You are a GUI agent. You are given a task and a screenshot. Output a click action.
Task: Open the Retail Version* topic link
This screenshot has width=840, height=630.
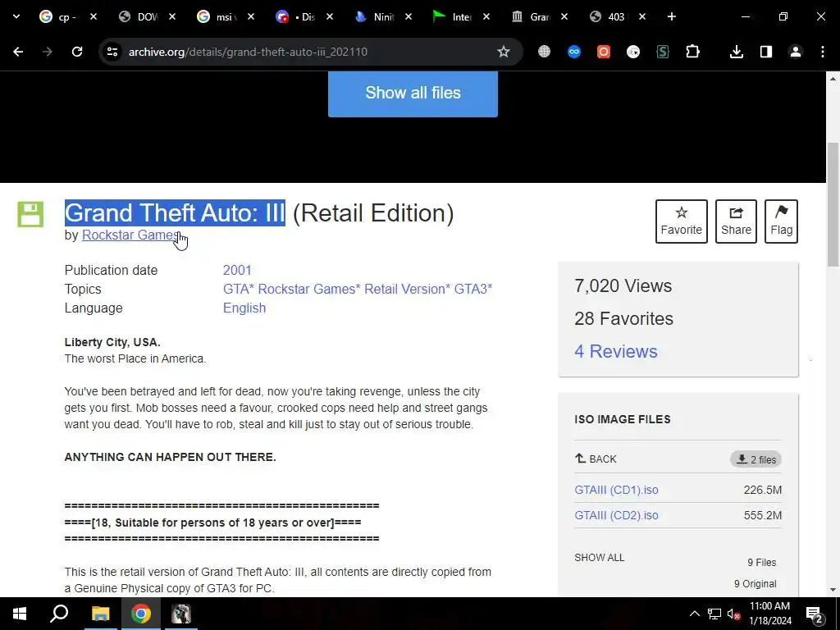click(x=407, y=289)
